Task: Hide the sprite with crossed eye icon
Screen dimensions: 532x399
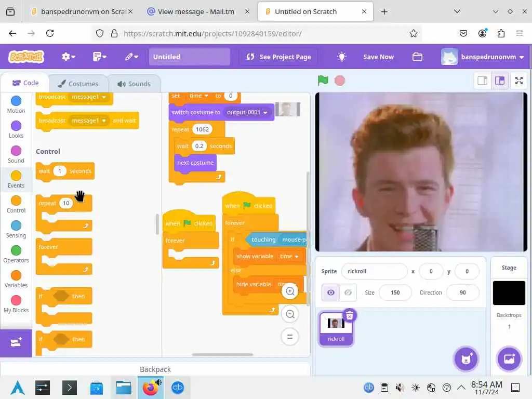Action: 348,292
